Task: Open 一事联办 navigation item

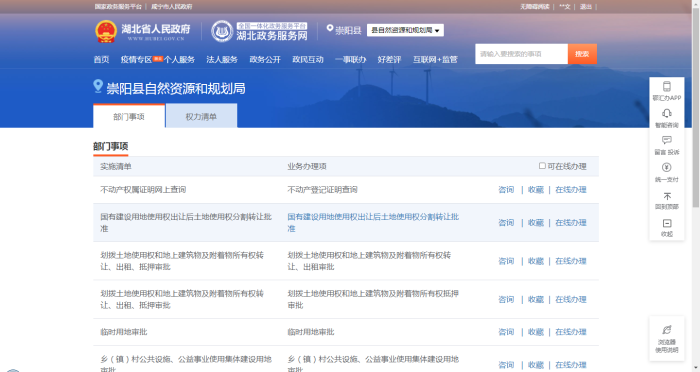Action: point(350,59)
